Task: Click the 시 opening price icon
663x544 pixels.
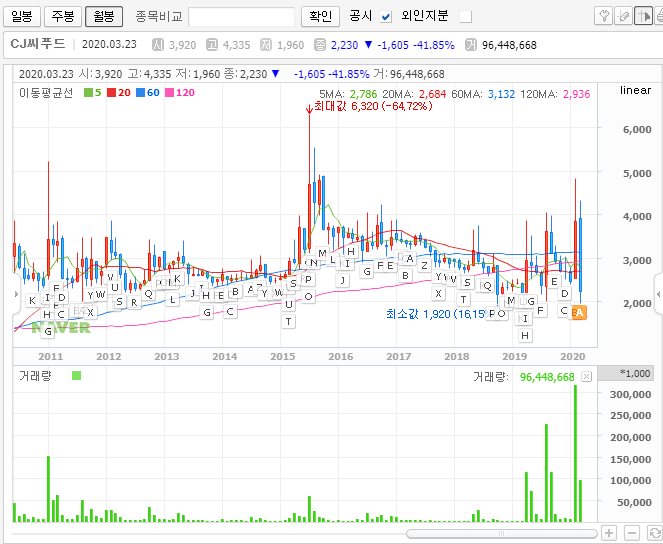Action: 158,45
